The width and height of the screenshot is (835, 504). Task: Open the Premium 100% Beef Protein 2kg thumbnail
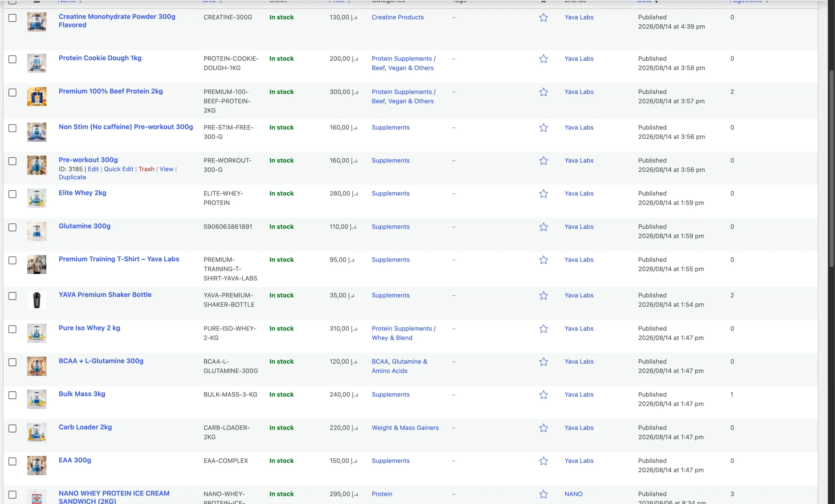37,97
